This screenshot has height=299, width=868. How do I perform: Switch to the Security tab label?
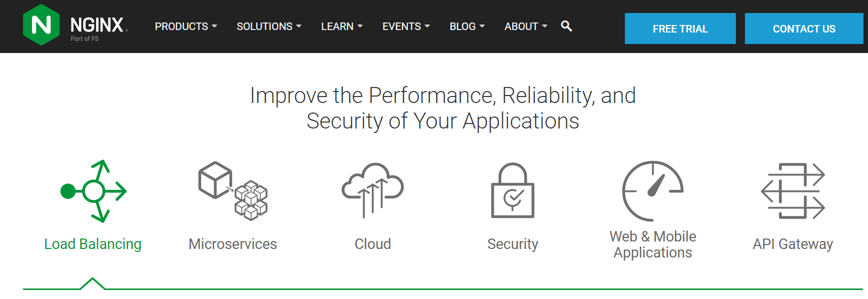(513, 244)
